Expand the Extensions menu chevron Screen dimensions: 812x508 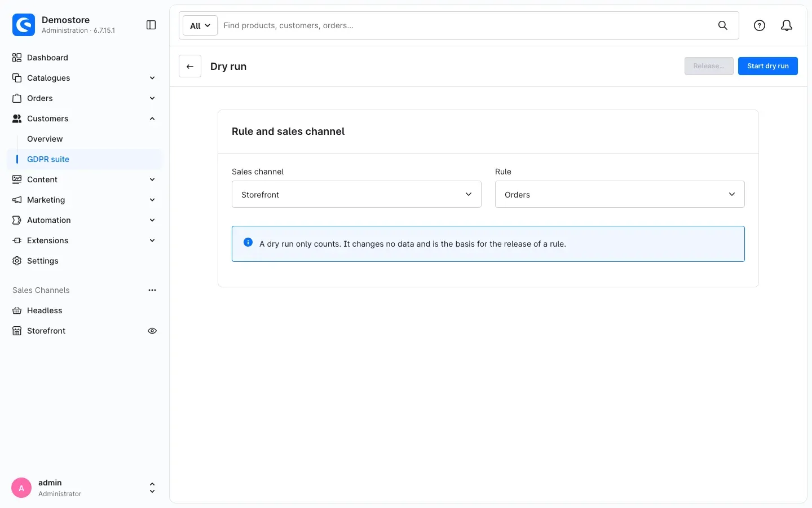click(152, 240)
